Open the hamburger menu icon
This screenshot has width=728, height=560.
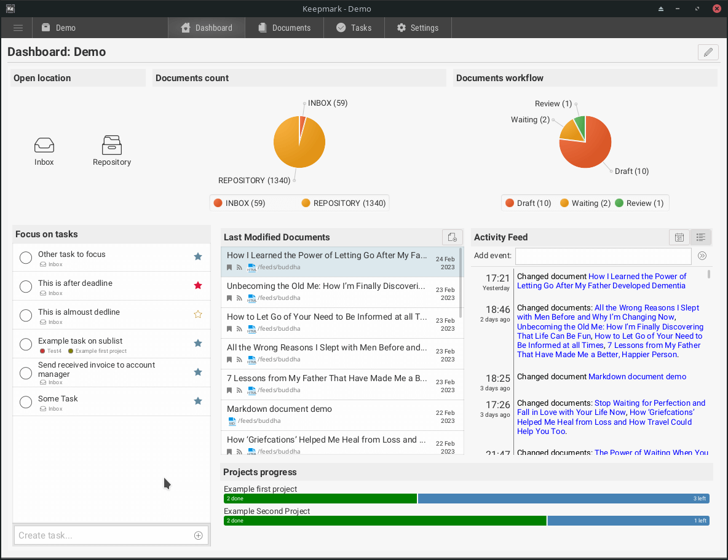(x=18, y=28)
